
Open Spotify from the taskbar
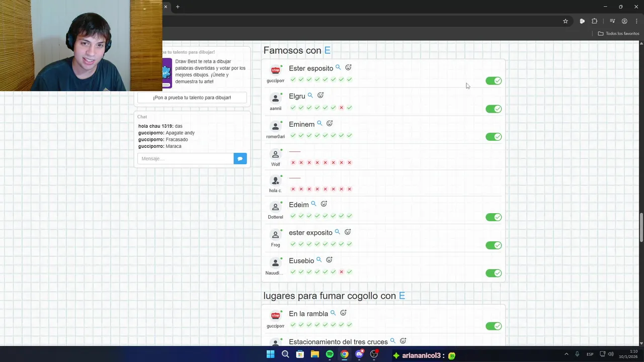330,354
